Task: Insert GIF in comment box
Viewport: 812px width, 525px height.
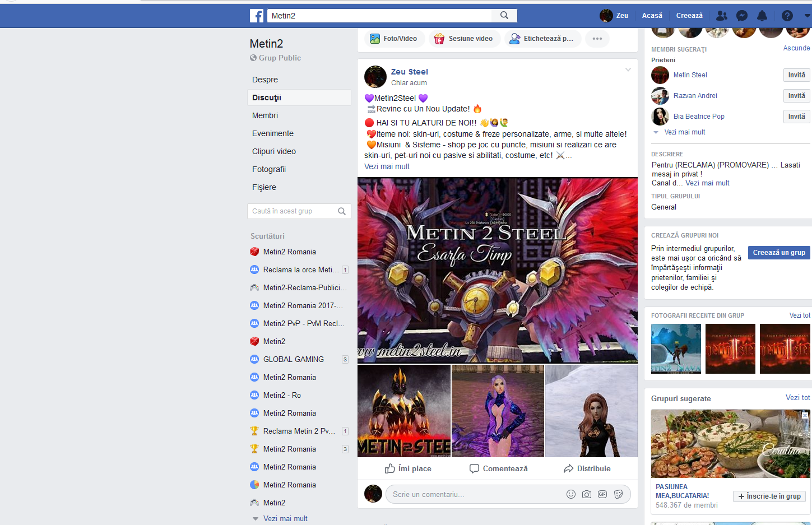Action: click(602, 494)
